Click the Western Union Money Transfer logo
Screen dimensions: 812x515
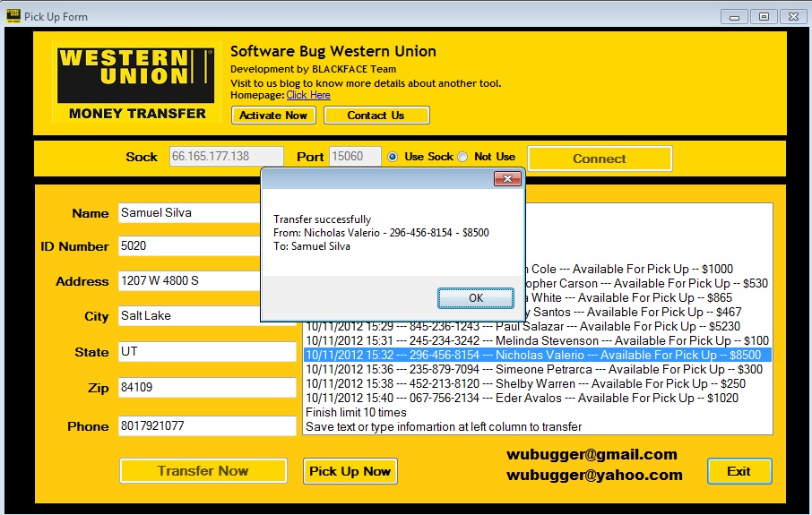click(x=136, y=82)
